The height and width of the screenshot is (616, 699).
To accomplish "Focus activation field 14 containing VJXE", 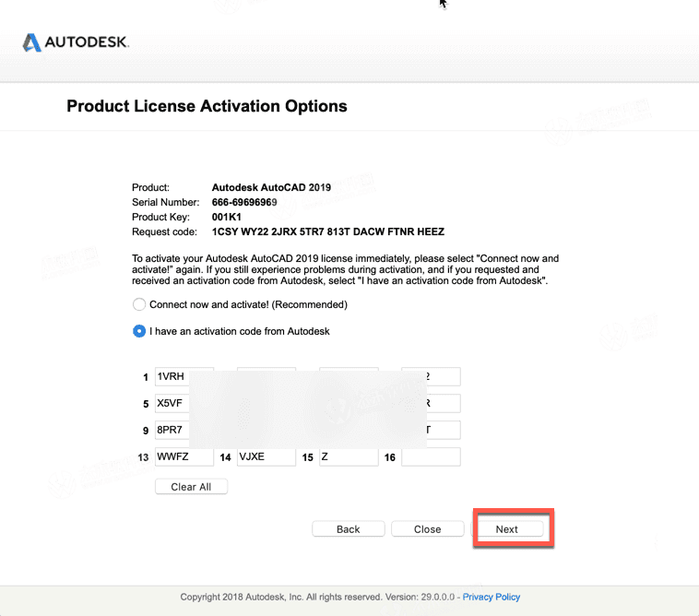I will pyautogui.click(x=266, y=456).
